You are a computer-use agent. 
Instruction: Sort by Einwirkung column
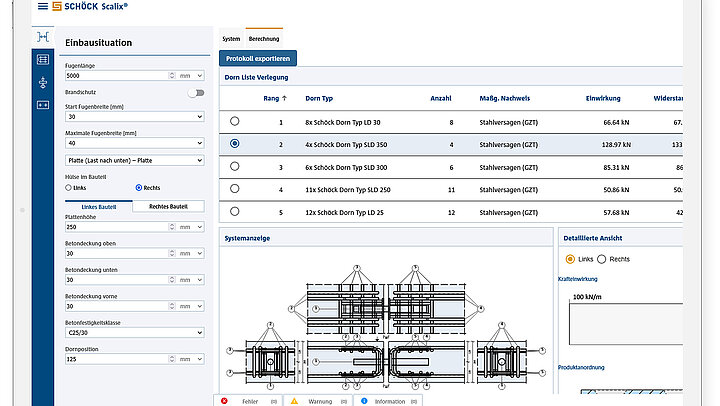coord(603,98)
